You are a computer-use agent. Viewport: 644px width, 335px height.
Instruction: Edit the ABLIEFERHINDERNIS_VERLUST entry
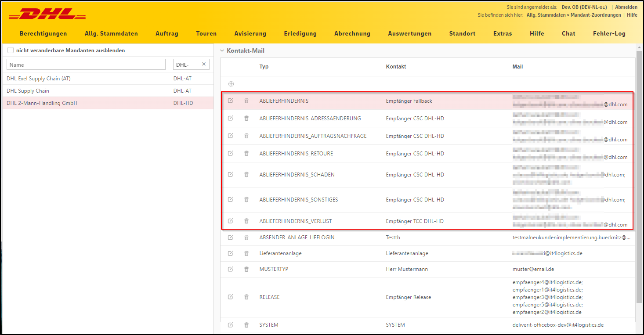[x=231, y=221]
